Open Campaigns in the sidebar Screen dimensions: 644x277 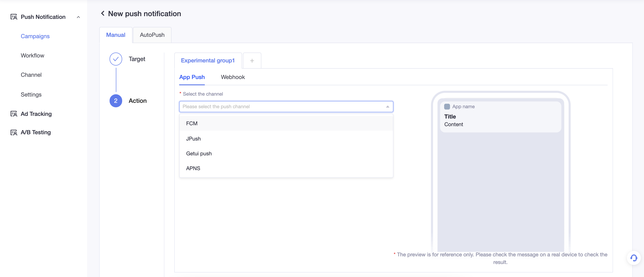point(35,36)
